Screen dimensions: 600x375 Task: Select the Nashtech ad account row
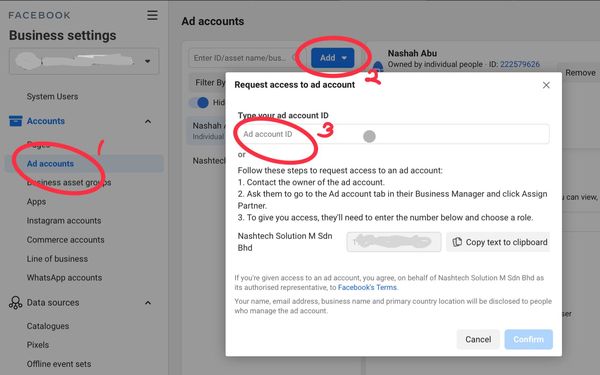209,161
